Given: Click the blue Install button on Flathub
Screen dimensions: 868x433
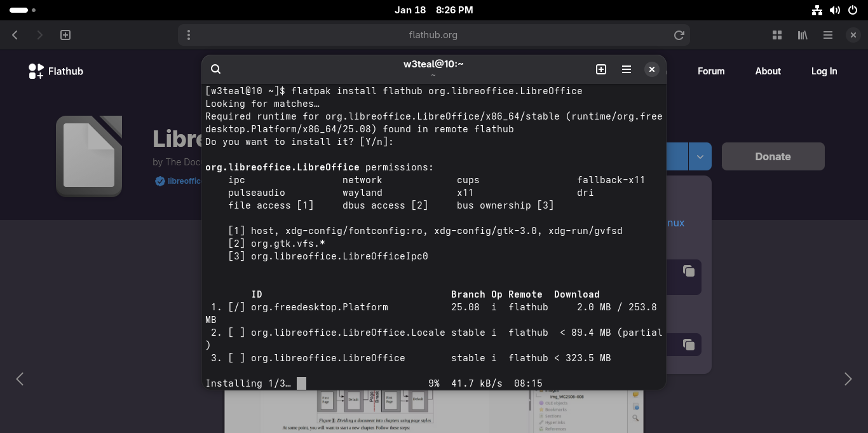Looking at the screenshot, I should [677, 156].
